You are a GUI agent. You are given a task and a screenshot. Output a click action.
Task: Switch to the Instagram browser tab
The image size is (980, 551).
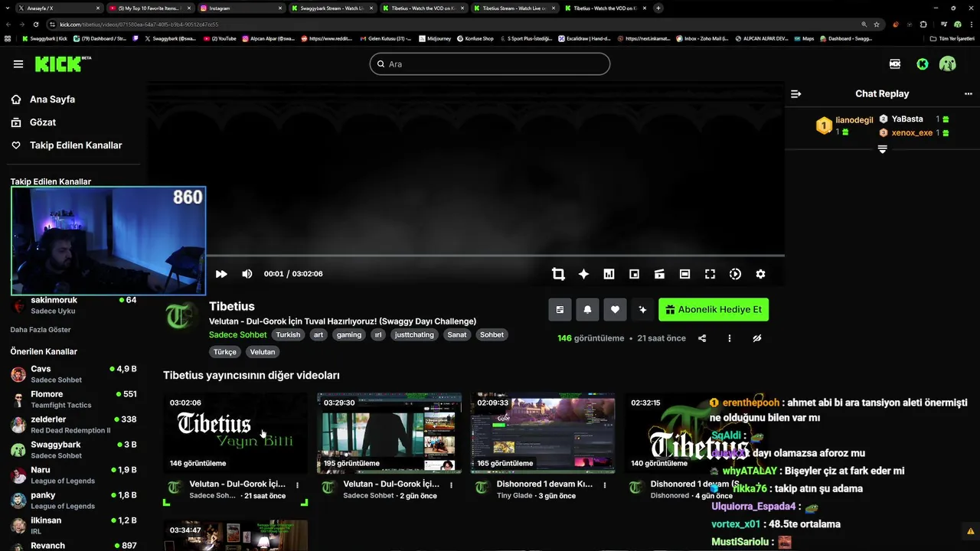[241, 8]
